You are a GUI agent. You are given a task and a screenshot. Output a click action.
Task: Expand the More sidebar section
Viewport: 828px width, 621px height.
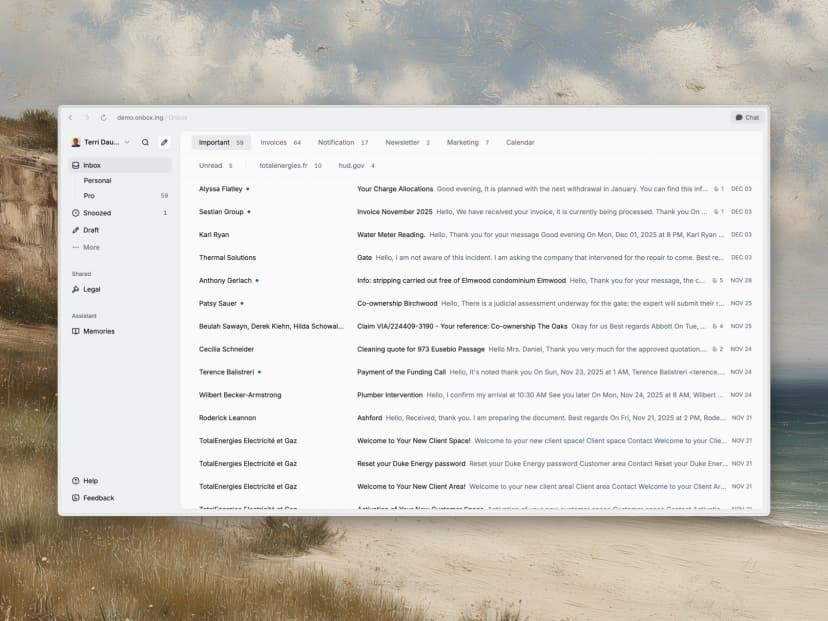pyautogui.click(x=91, y=247)
